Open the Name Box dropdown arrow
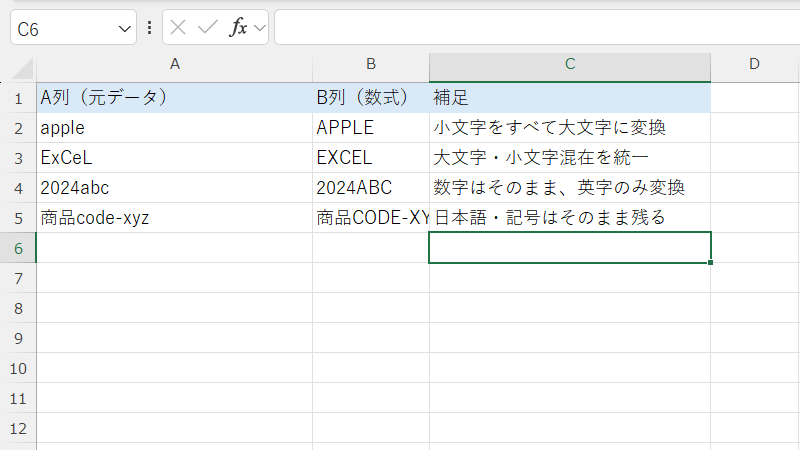This screenshot has height=450, width=800. click(x=124, y=29)
